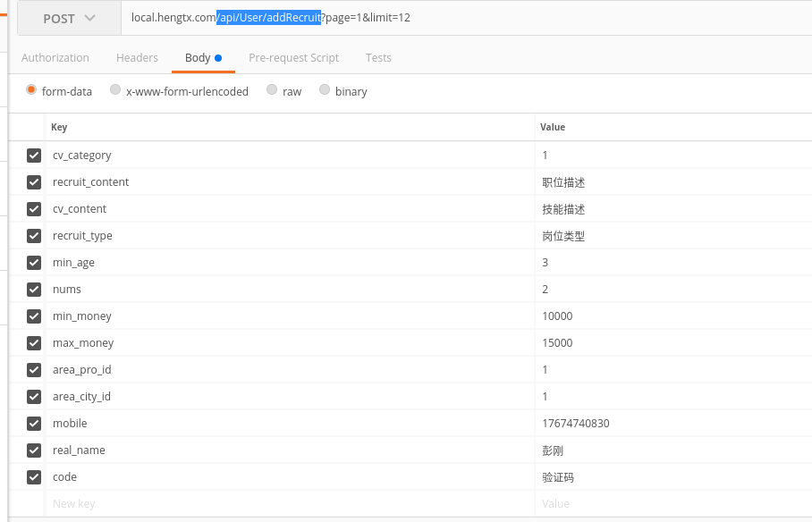
Task: Uncheck the code parameter checkbox
Action: pyautogui.click(x=34, y=477)
